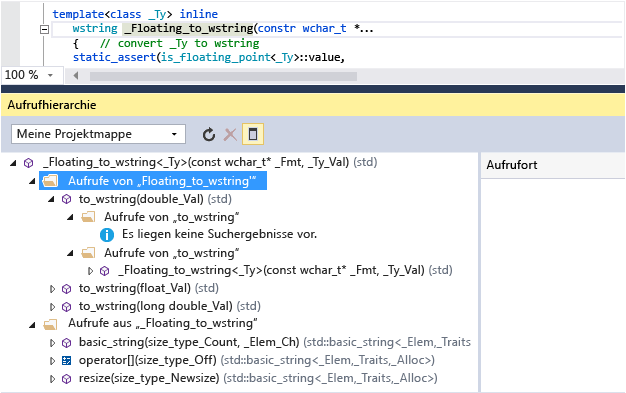Screen dimensions: 626x393
Task: Toggle the details pane view button
Action: [x=253, y=134]
